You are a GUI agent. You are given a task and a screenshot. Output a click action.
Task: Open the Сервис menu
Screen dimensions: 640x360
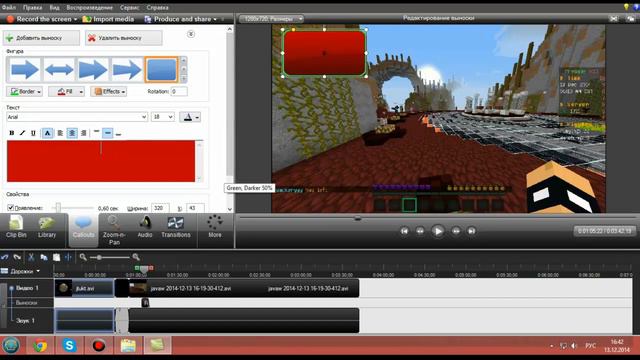point(129,7)
